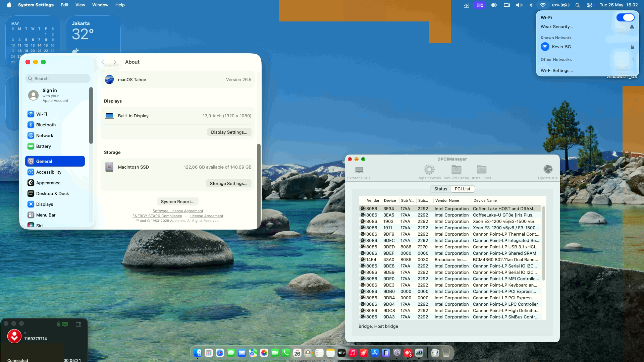The image size is (644, 362).
Task: Open App Store from the Dock
Action: point(375,353)
